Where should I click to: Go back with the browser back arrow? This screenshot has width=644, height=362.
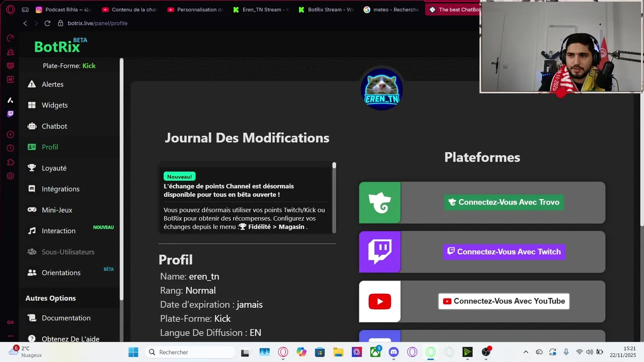[x=25, y=23]
